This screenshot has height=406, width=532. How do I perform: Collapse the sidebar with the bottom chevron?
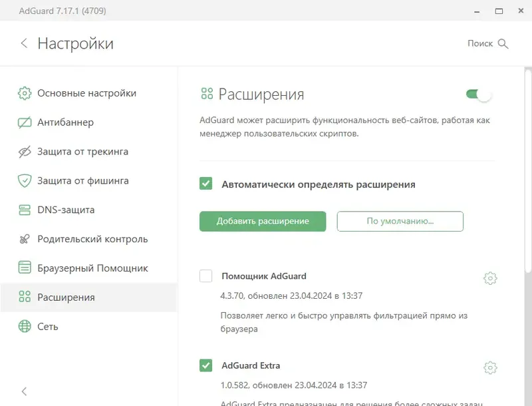24,392
